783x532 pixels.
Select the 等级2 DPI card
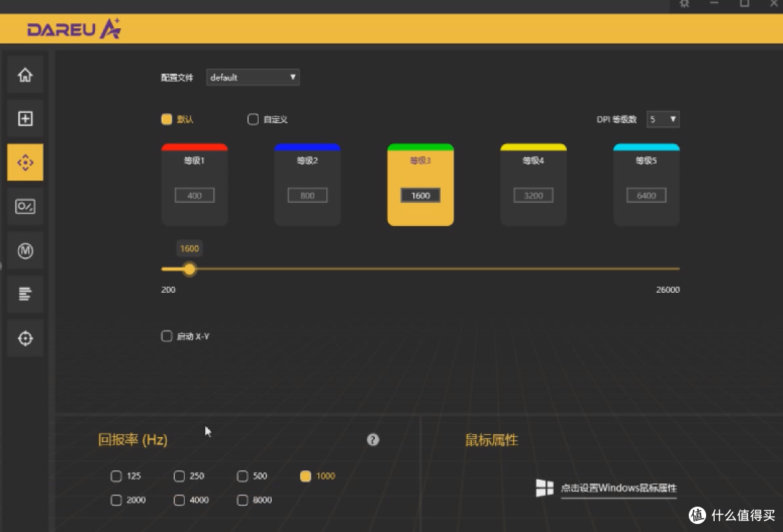click(307, 185)
